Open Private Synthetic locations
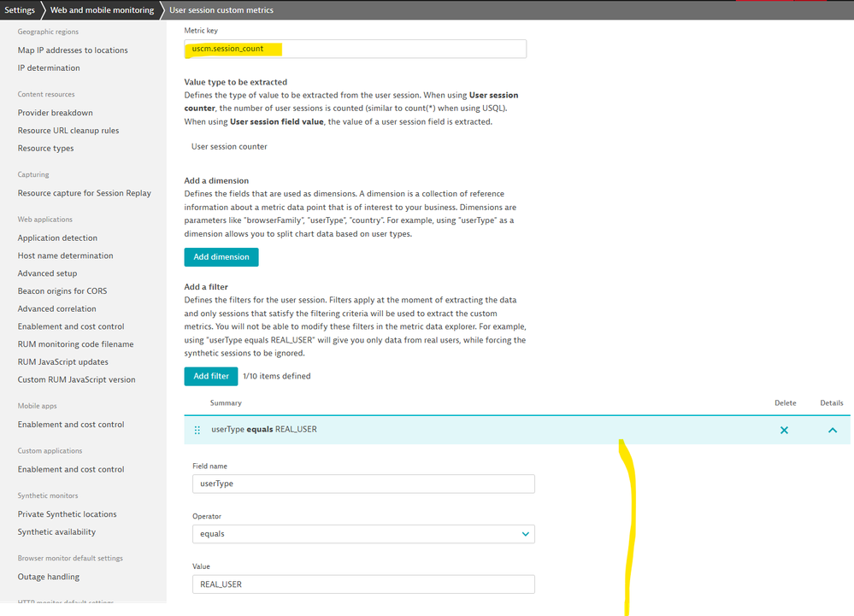The width and height of the screenshot is (854, 616). pyautogui.click(x=67, y=514)
